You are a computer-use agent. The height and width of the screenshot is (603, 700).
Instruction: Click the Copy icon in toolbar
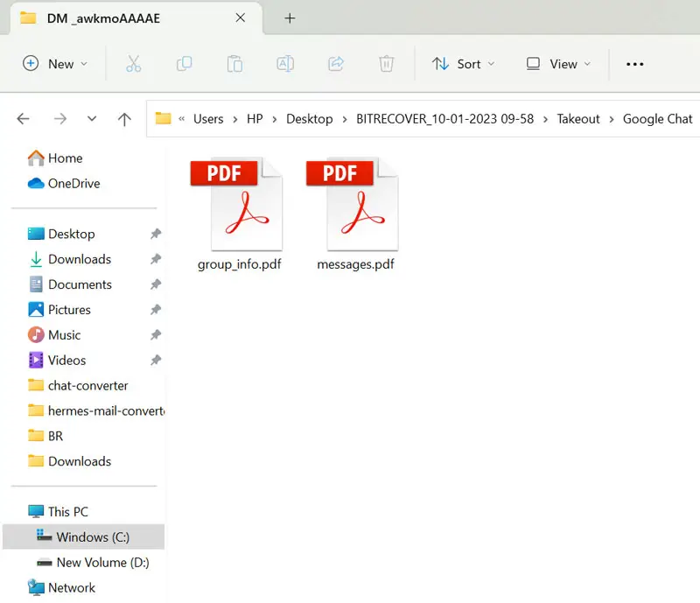tap(184, 64)
